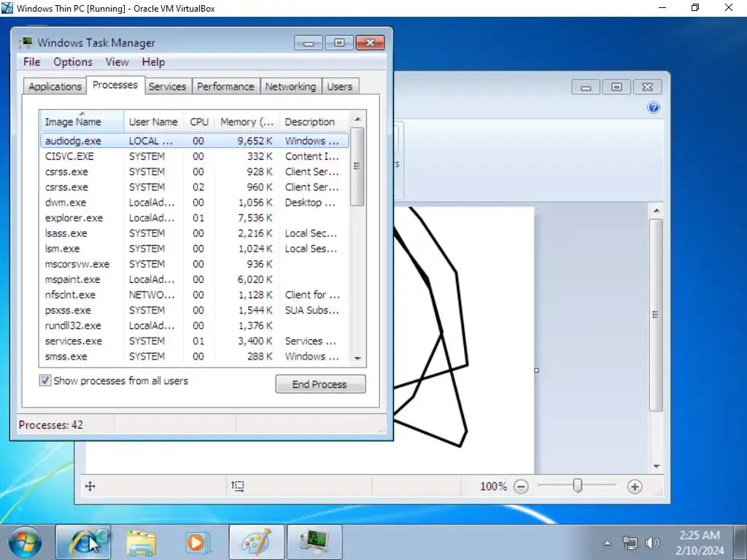Open the Windows Start menu orb
Image resolution: width=747 pixels, height=560 pixels.
[x=25, y=542]
